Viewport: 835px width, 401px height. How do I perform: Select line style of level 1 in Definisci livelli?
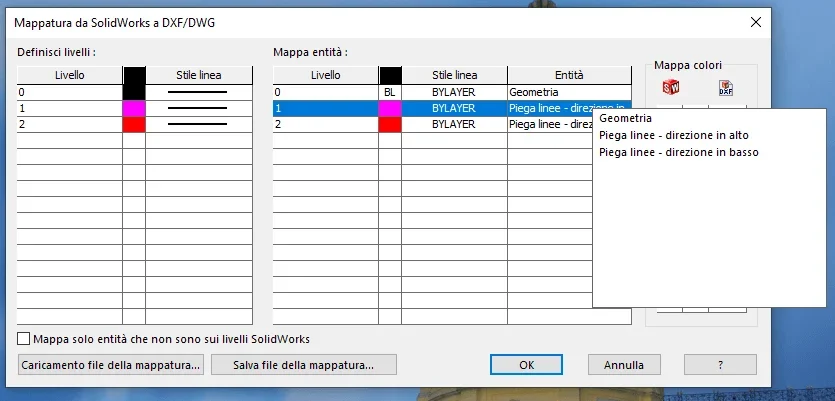coord(199,108)
